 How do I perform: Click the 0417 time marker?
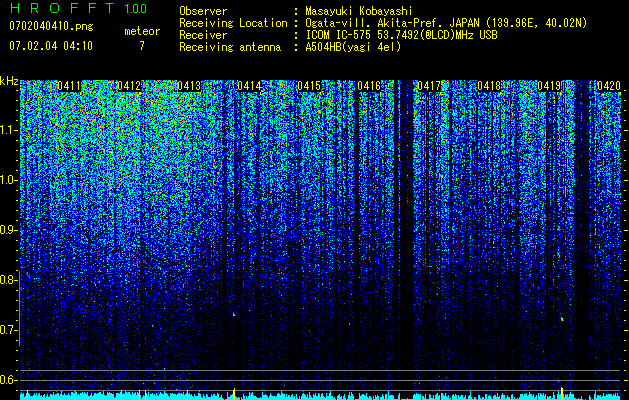(x=429, y=86)
